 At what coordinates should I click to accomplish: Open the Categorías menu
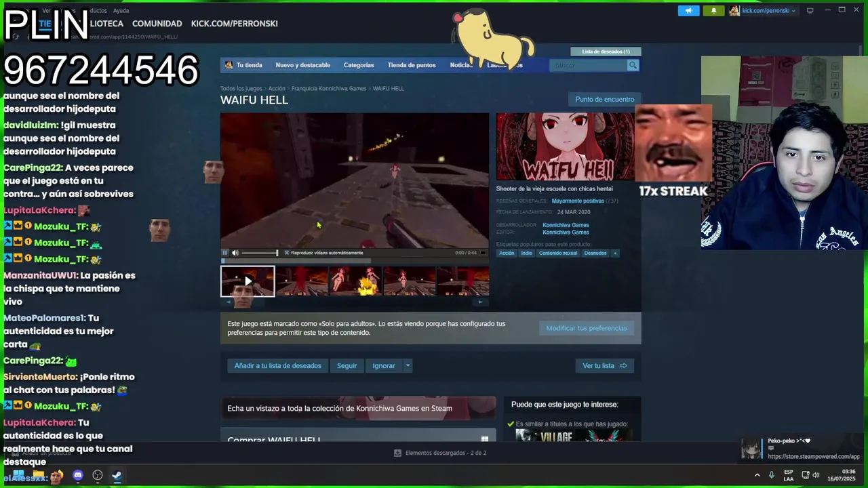359,65
